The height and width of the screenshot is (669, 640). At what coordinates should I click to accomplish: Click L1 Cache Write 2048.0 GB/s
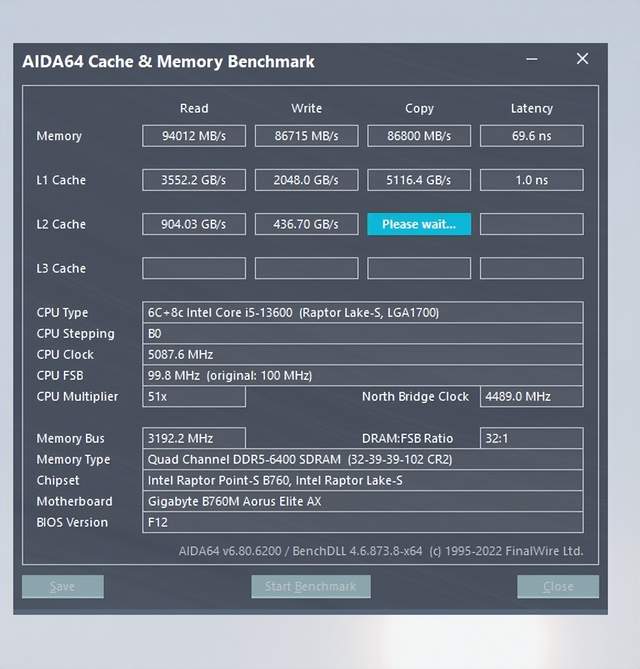pos(306,180)
